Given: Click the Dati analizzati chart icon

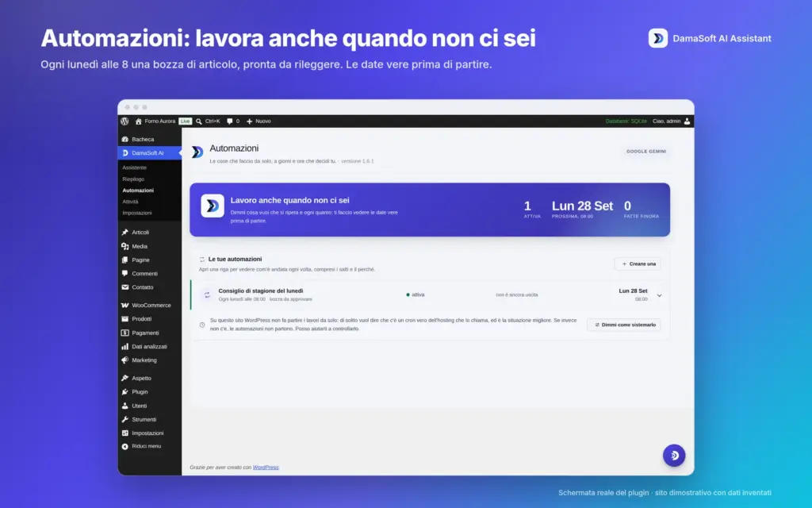Looking at the screenshot, I should 124,347.
